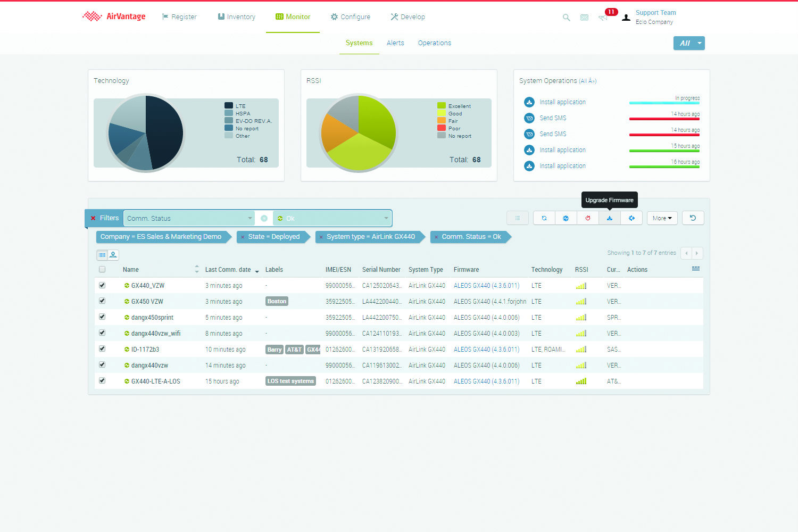The image size is (798, 532).
Task: Uncheck the GX440_VZW row checkbox
Action: coord(102,285)
